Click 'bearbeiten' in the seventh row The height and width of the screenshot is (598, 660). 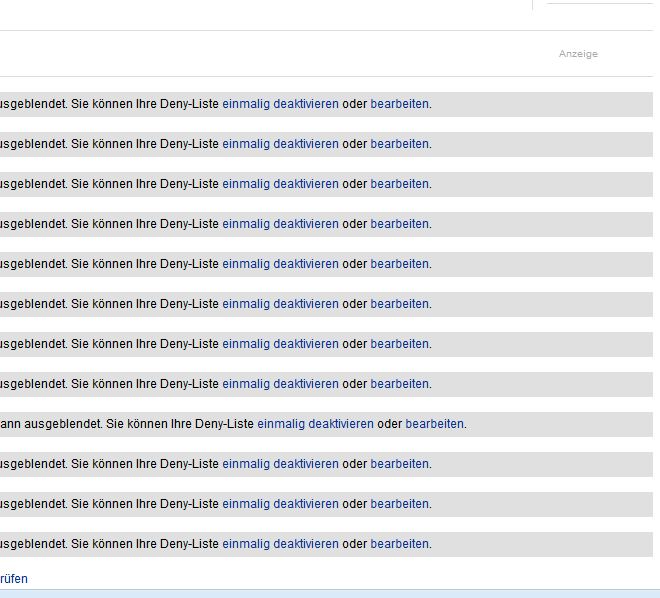400,344
